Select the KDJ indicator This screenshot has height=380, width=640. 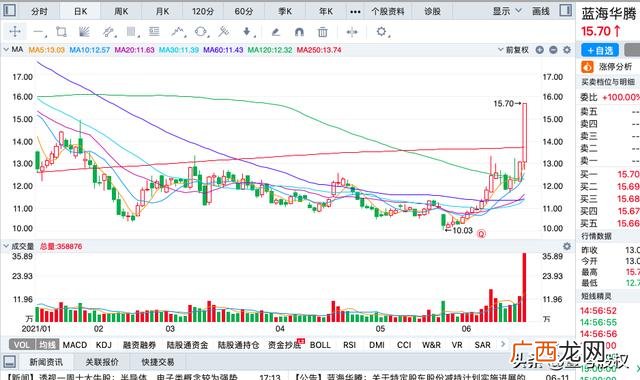tap(104, 345)
